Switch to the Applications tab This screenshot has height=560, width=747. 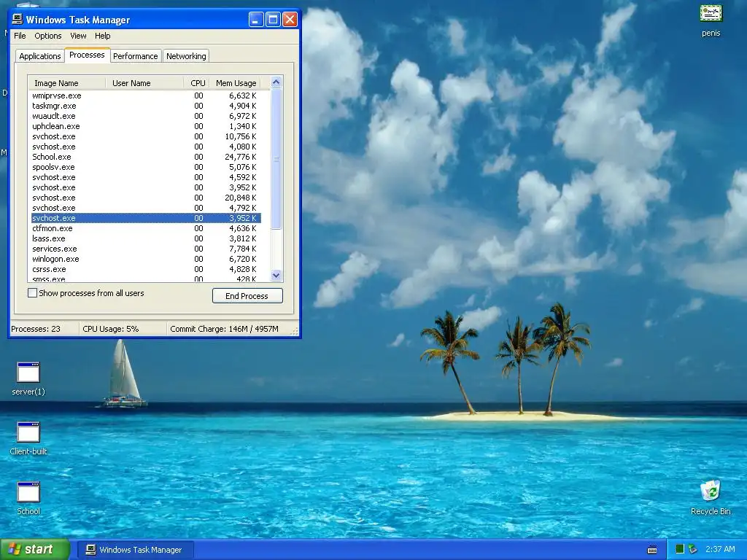(40, 56)
